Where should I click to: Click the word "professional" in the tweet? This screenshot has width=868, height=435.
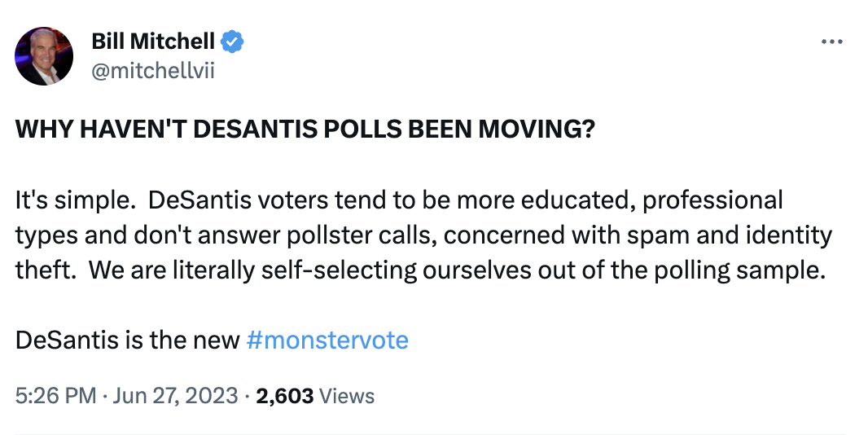(712, 200)
